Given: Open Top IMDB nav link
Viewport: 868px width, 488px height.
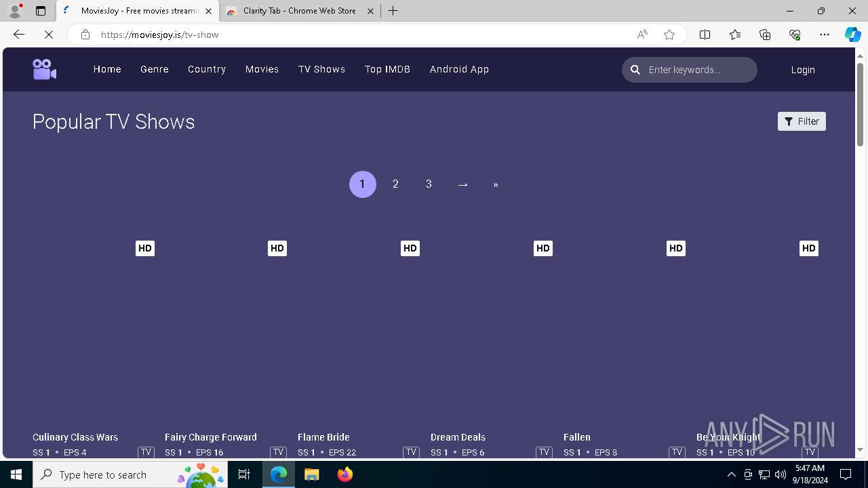Looking at the screenshot, I should (387, 69).
